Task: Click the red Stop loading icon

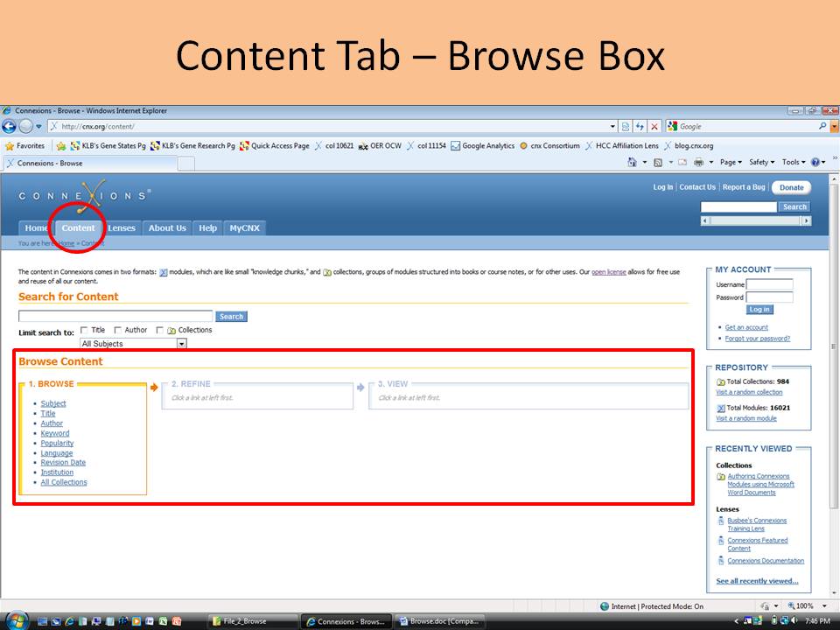Action: point(654,126)
